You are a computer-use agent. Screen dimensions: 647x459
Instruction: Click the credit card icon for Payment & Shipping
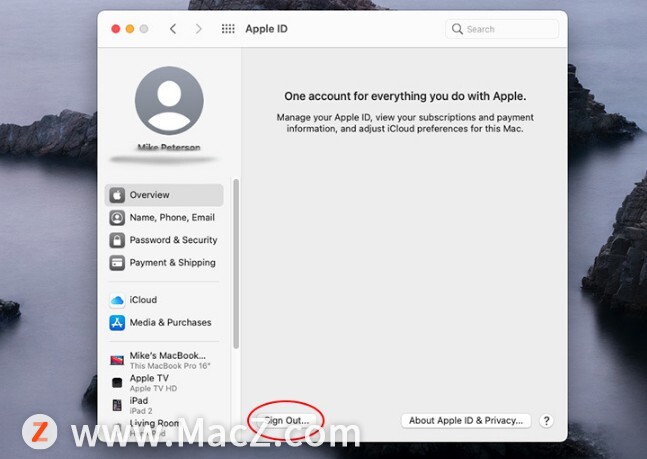pos(117,263)
